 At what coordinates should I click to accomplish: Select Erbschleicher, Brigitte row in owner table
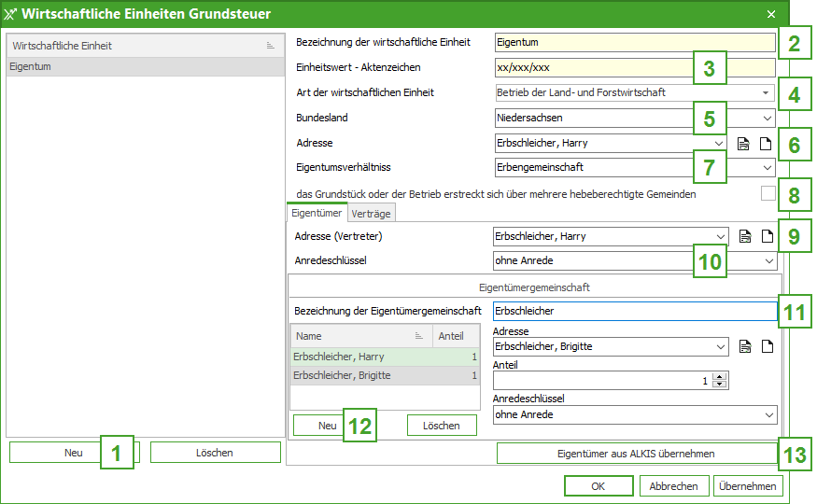[385, 375]
